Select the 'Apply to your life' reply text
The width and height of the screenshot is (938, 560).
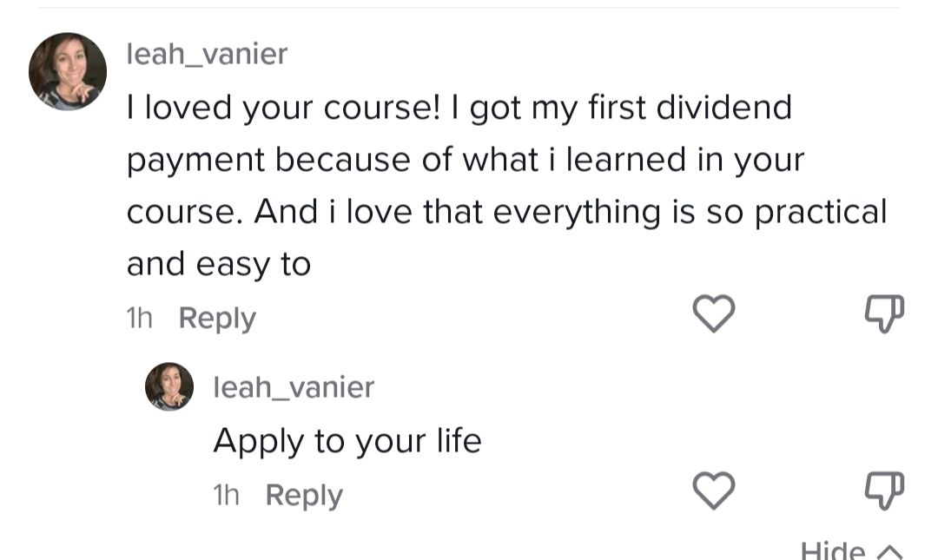(x=347, y=441)
